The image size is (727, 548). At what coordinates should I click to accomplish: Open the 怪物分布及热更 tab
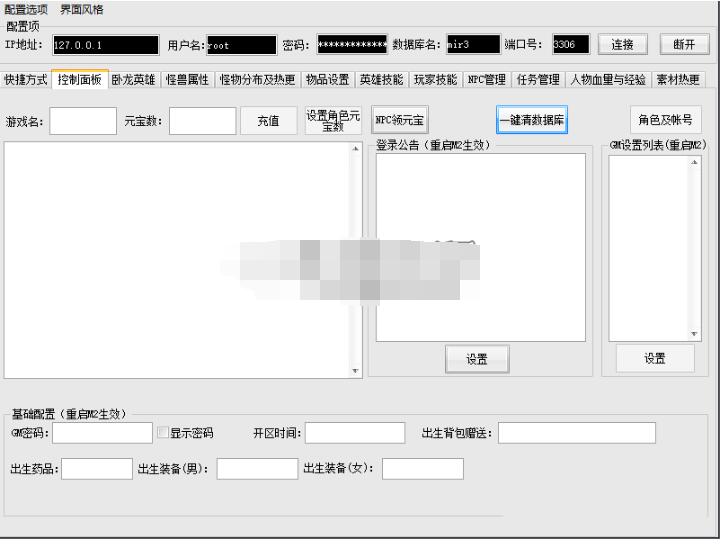click(257, 80)
